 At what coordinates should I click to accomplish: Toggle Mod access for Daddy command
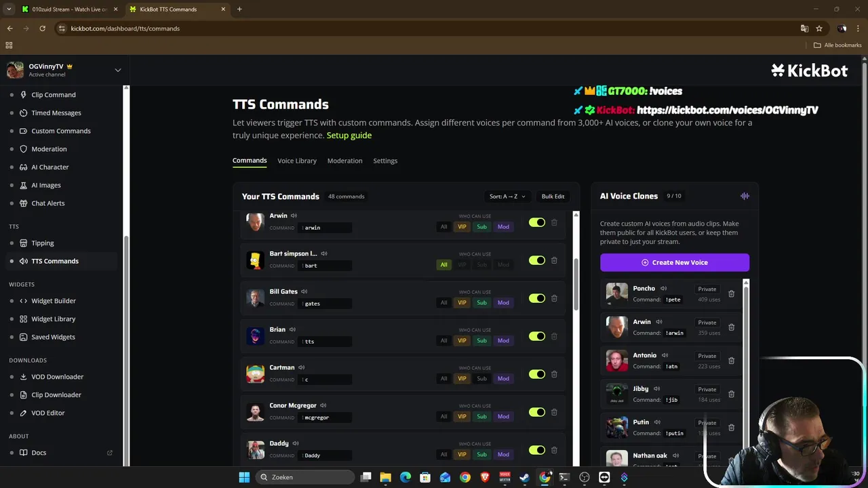(x=503, y=455)
